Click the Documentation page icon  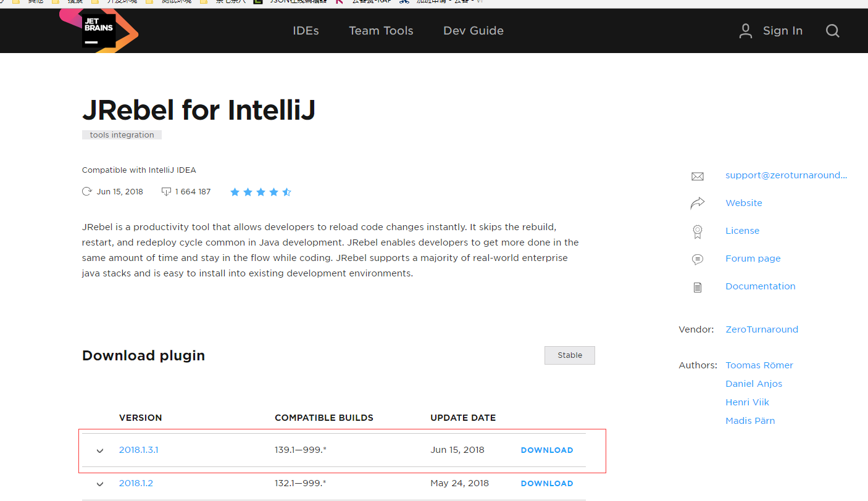pyautogui.click(x=697, y=287)
